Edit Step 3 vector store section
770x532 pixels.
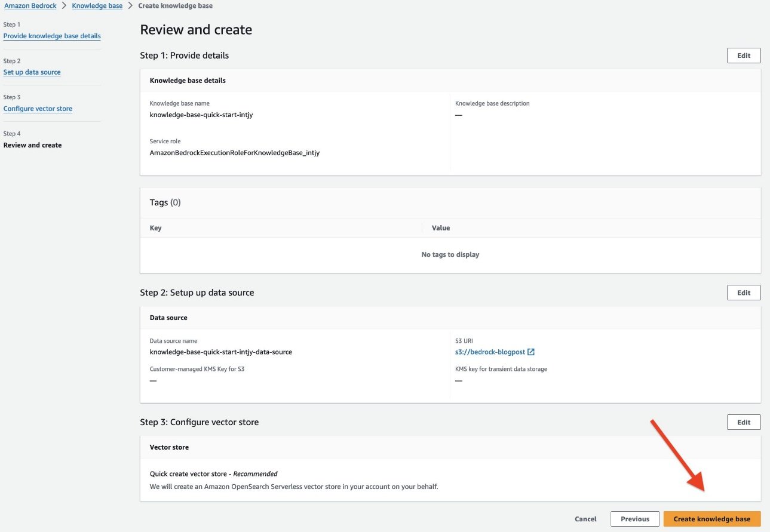point(744,422)
